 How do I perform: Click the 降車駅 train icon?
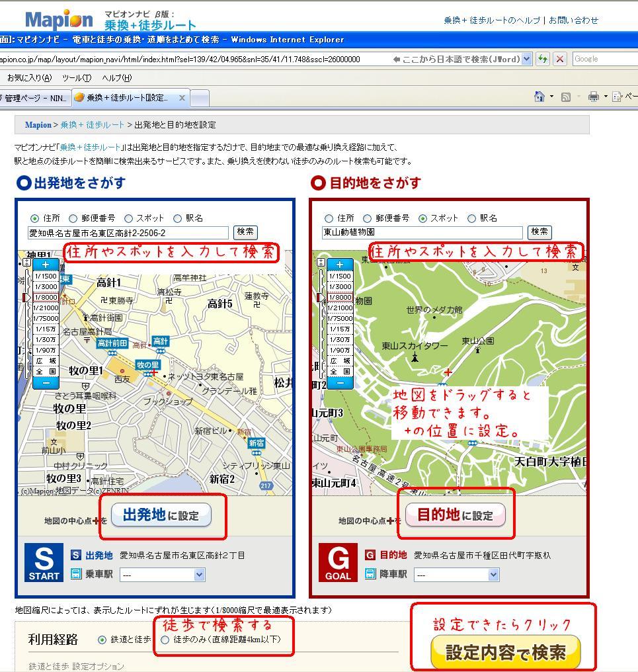pyautogui.click(x=370, y=573)
